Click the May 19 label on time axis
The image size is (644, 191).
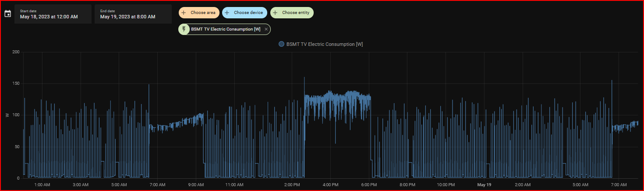[485, 185]
